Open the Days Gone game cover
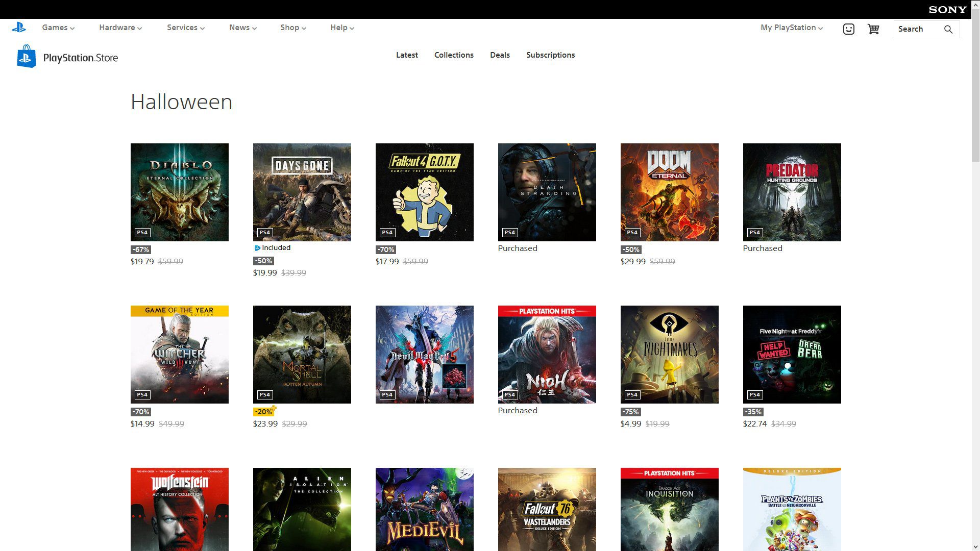The width and height of the screenshot is (980, 551). (302, 192)
